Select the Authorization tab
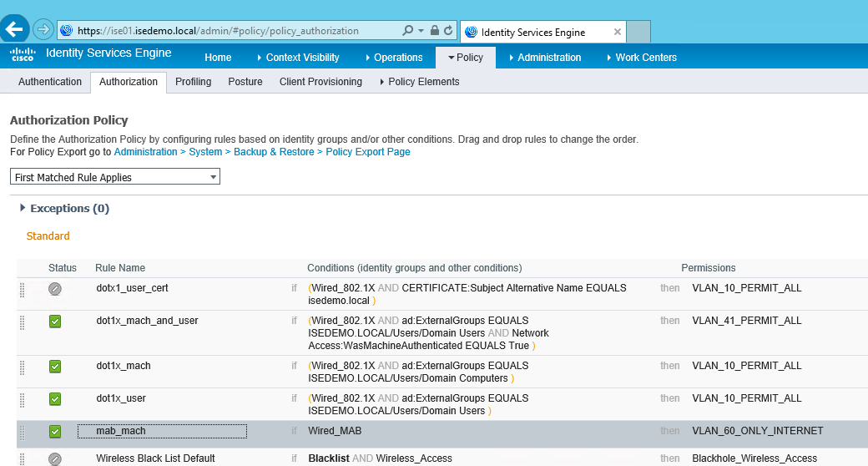This screenshot has width=868, height=466. click(129, 82)
